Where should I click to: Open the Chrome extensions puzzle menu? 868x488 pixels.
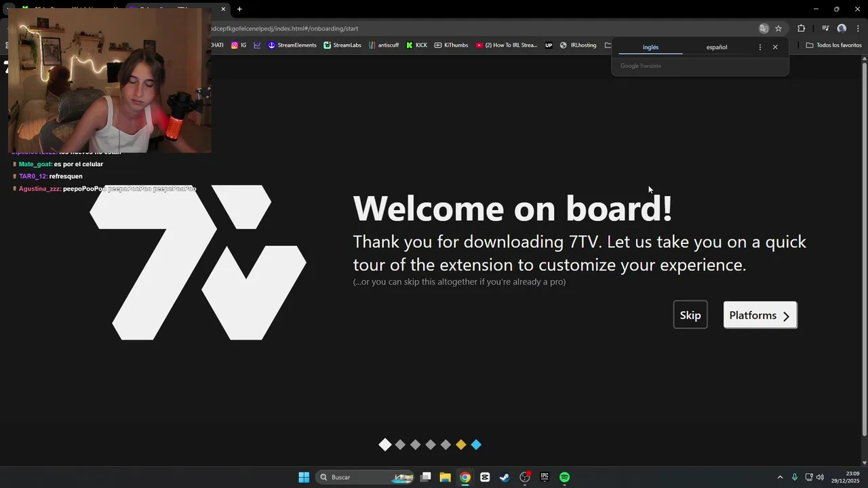(802, 28)
